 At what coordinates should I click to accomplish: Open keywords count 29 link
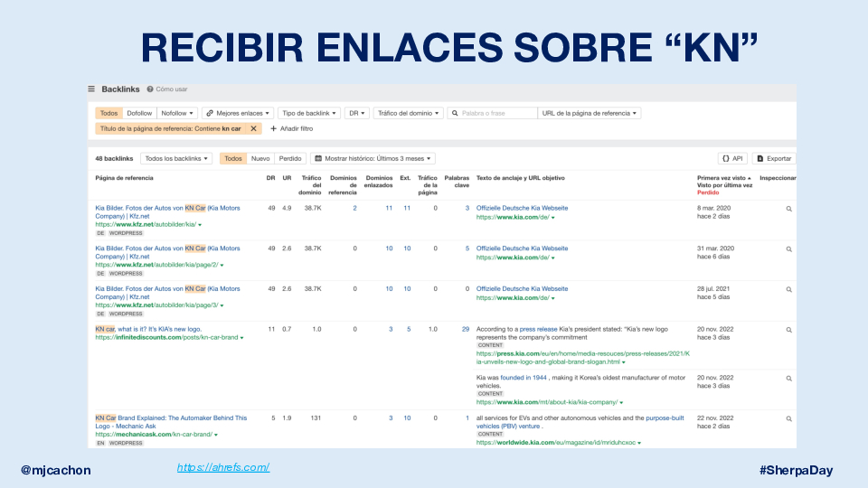(x=466, y=329)
